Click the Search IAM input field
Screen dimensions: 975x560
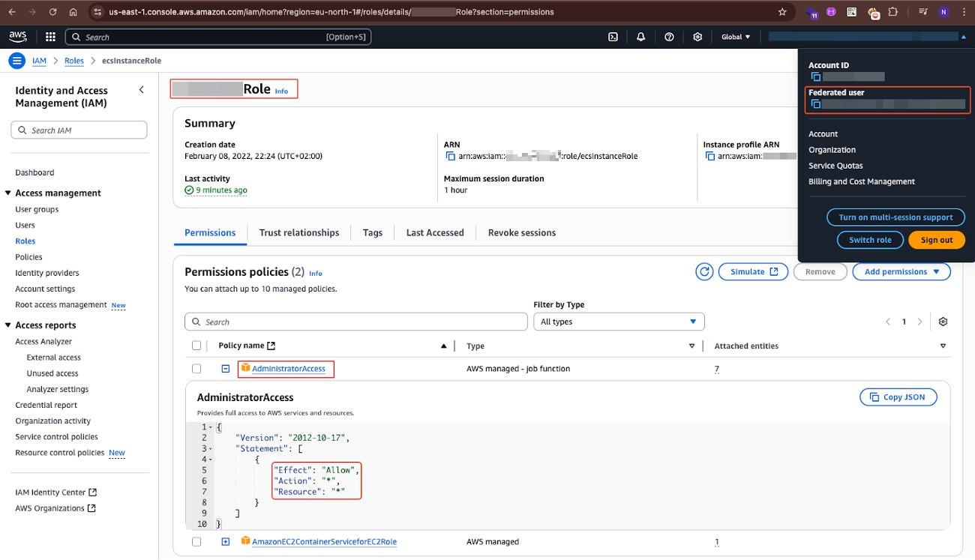pyautogui.click(x=79, y=130)
